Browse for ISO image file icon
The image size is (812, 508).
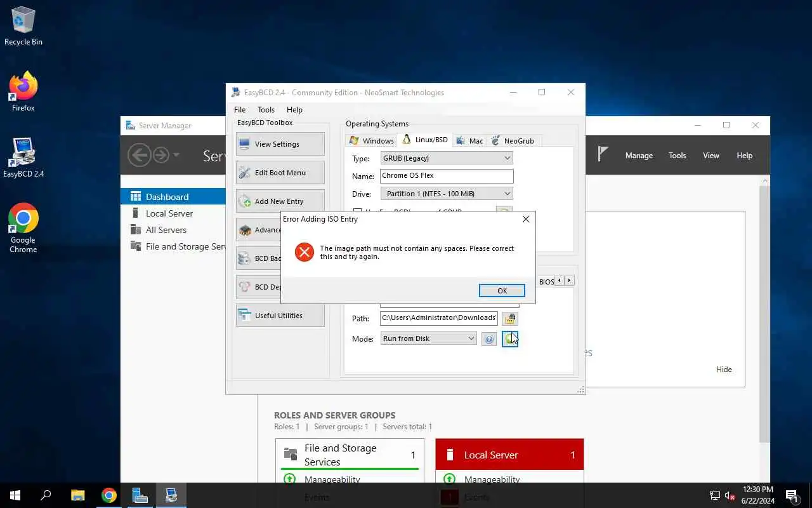coord(509,318)
